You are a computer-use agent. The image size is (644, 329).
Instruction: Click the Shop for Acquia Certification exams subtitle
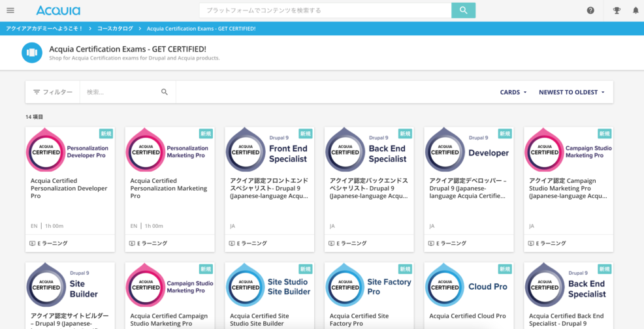[x=135, y=58]
